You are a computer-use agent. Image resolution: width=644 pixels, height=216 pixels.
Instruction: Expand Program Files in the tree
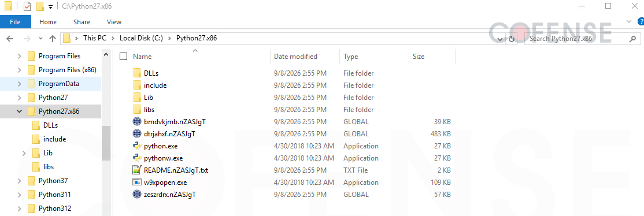(19, 56)
